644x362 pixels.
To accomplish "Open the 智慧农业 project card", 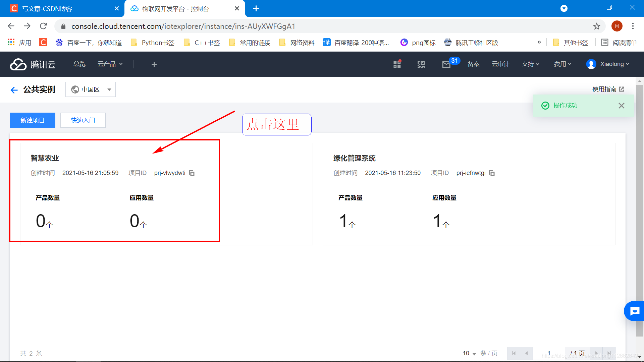I will (x=45, y=158).
